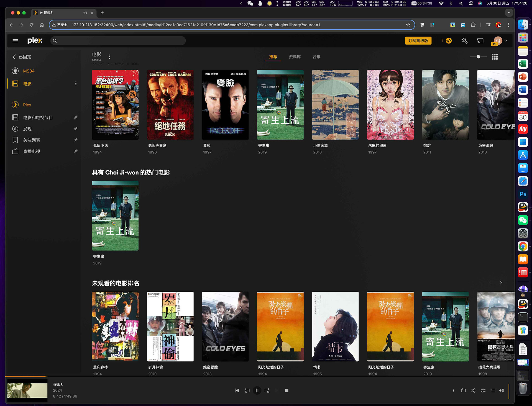Open WeChat from the Dock
The width and height of the screenshot is (532, 406).
click(x=523, y=220)
